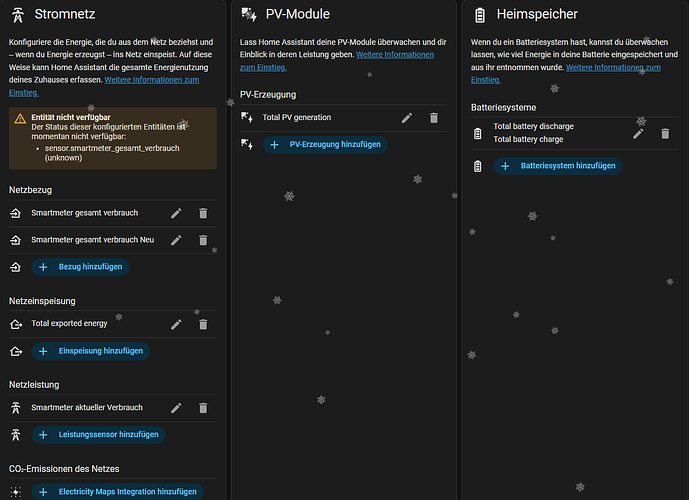Click PV-Erzeugung hinzufügen button
The height and width of the screenshot is (500, 689).
(325, 145)
